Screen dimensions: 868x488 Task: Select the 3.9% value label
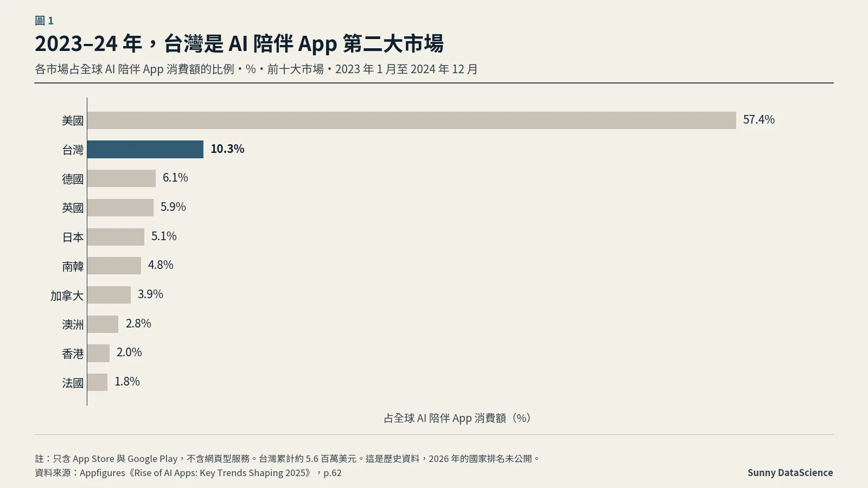[x=150, y=294]
